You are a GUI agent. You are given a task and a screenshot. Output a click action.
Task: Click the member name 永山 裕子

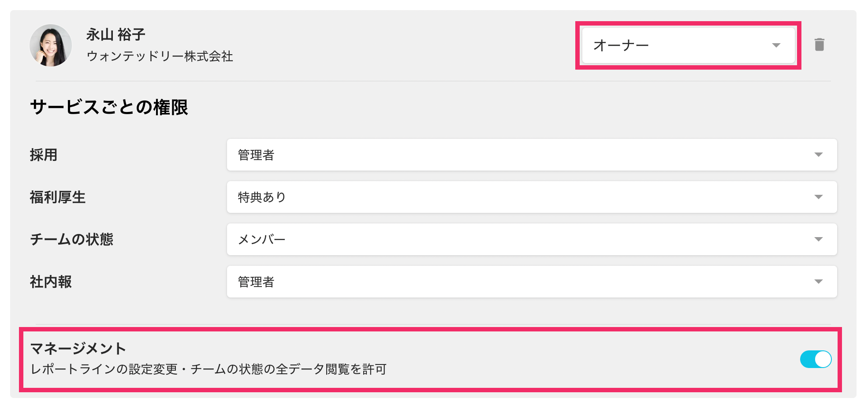click(115, 34)
